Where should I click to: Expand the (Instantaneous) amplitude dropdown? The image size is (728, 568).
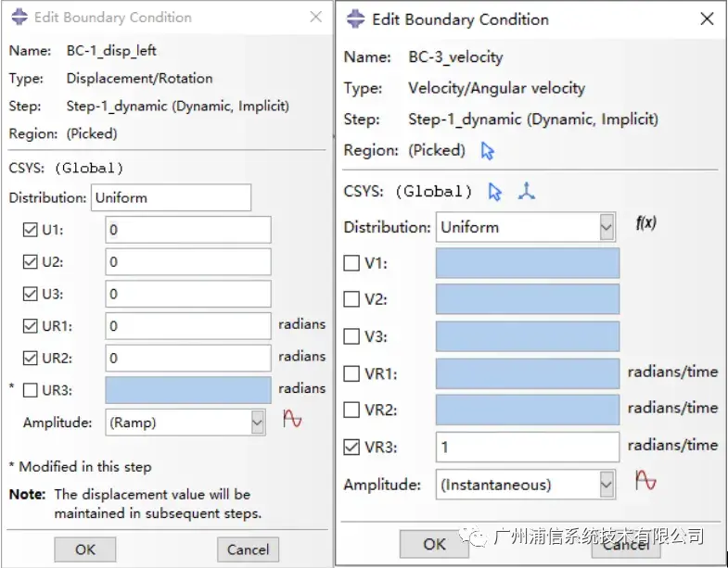click(607, 485)
